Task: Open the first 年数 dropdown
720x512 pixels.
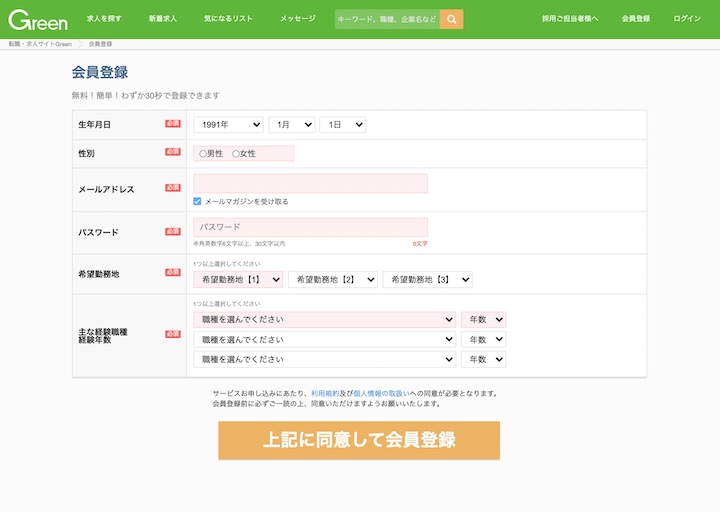Action: tap(483, 320)
